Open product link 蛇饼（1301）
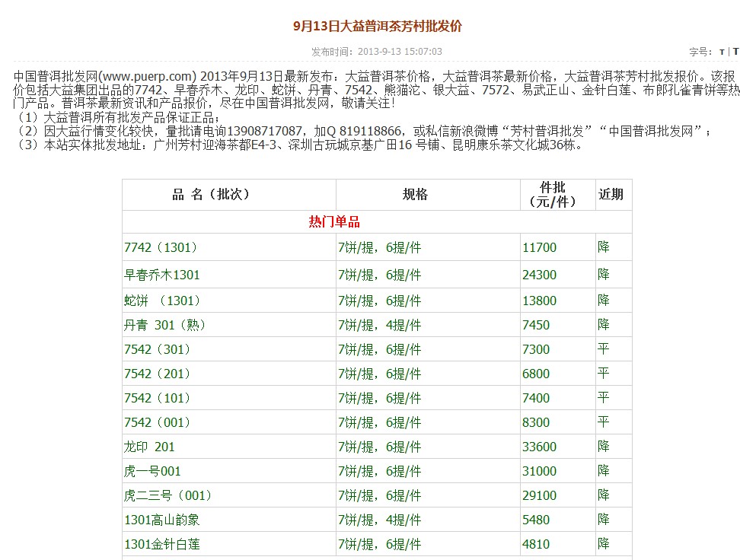This screenshot has width=740, height=560. pyautogui.click(x=162, y=301)
